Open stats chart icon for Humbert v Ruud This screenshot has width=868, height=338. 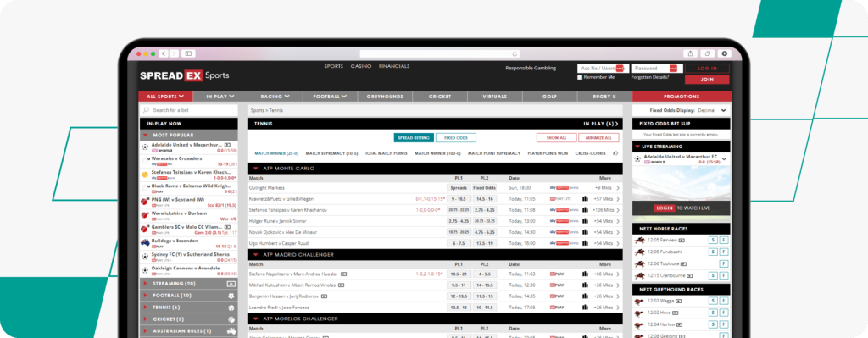click(x=585, y=243)
